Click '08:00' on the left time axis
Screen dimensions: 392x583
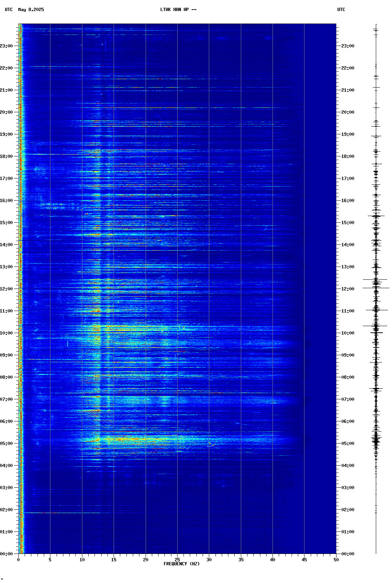tap(6, 377)
